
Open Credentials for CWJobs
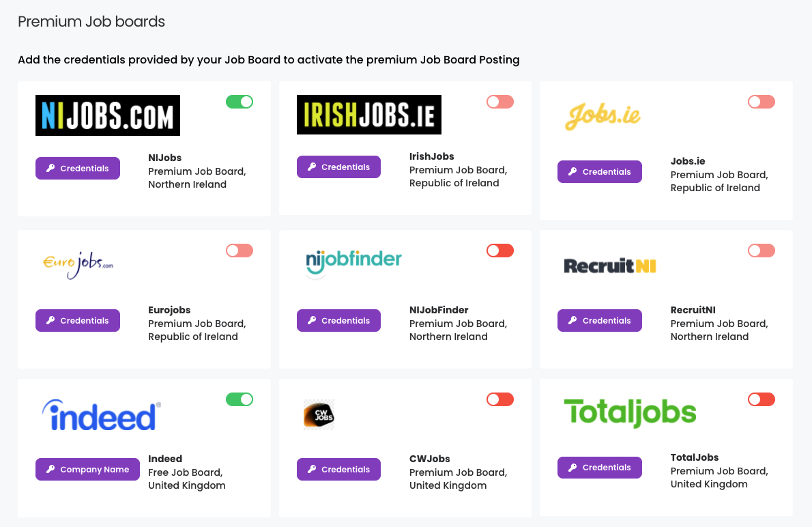click(338, 469)
